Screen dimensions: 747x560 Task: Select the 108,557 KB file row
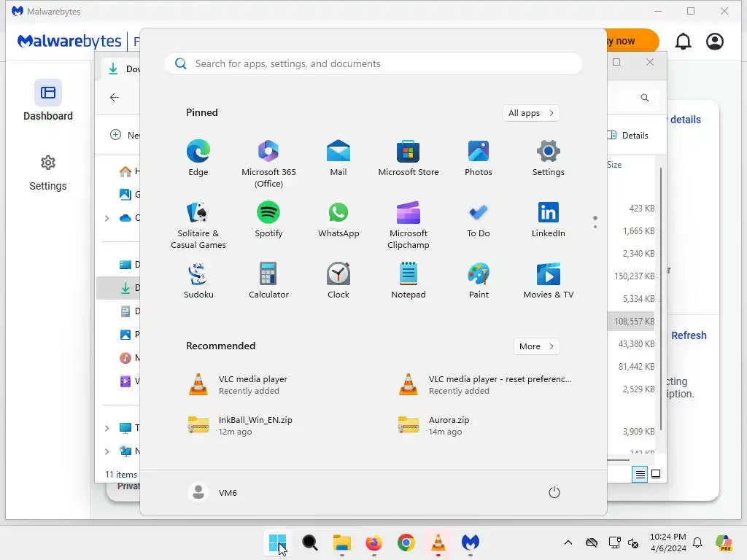coord(632,322)
